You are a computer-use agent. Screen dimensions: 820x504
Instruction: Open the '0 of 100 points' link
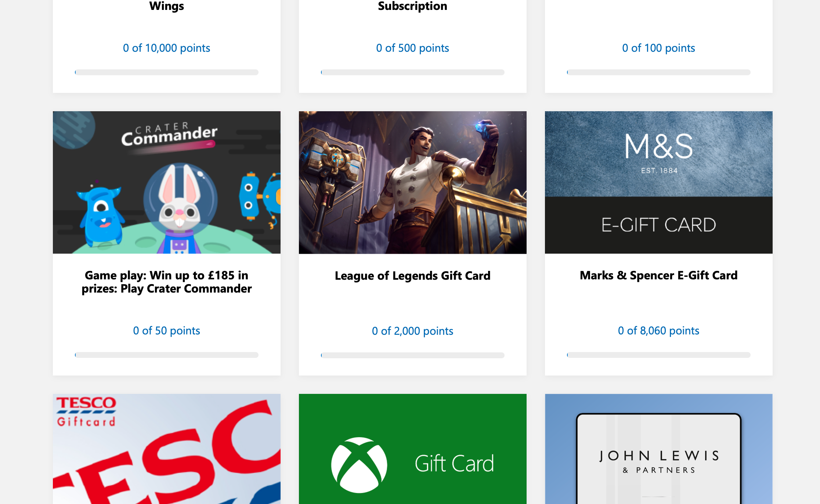(658, 48)
